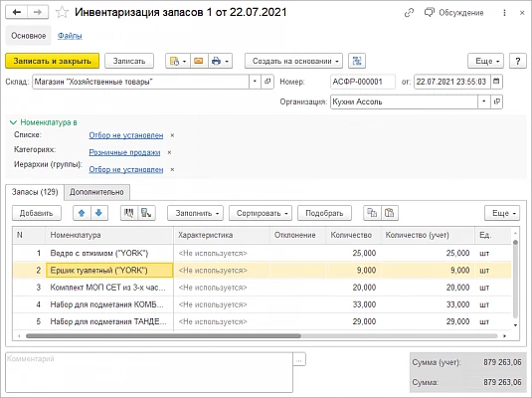Select row Комплект МОП СЕТ из 3-х час

point(262,288)
